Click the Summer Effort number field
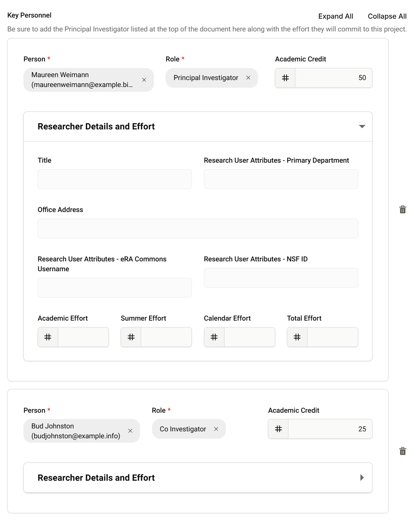 (x=166, y=337)
